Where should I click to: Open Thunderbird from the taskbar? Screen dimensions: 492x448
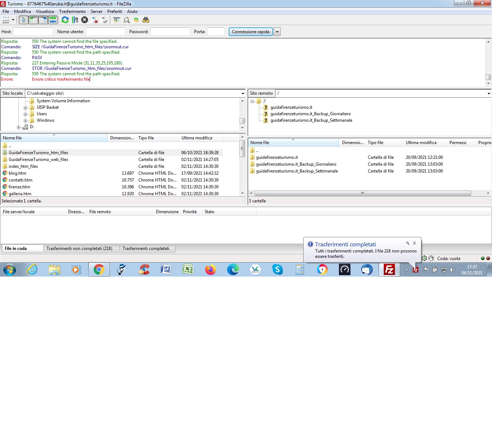point(367,269)
